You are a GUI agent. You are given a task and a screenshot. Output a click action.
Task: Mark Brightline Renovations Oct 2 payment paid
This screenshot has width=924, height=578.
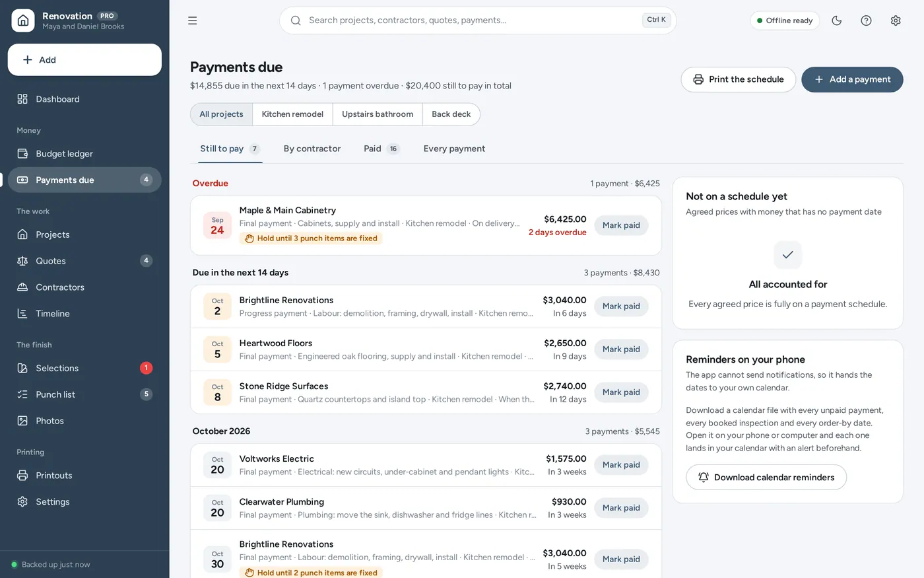tap(621, 307)
